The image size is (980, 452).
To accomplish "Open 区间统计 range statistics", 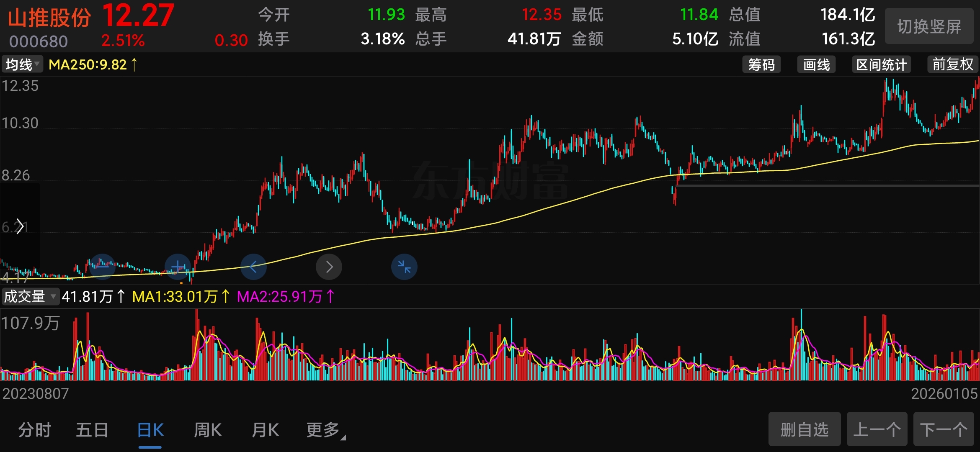I will tap(881, 65).
